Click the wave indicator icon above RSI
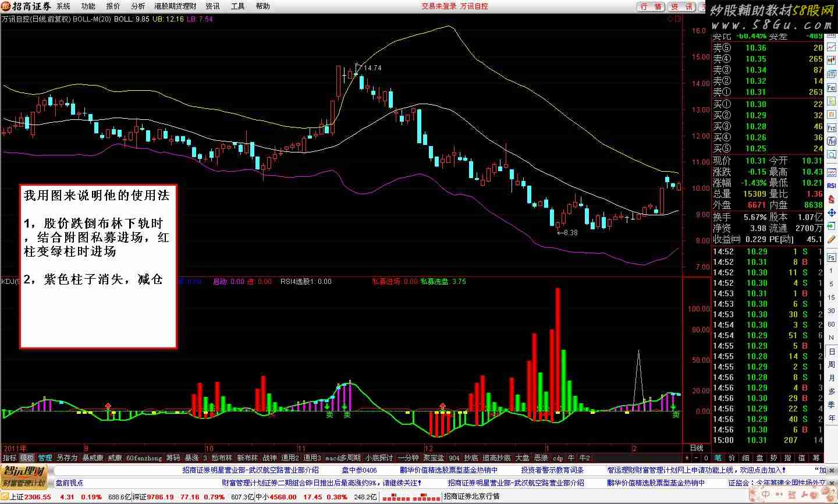The image size is (838, 504). coord(832,173)
